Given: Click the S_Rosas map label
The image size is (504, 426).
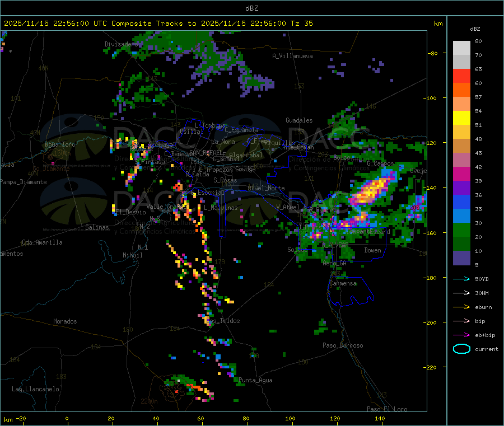Looking at the screenshot, I should click(225, 180).
